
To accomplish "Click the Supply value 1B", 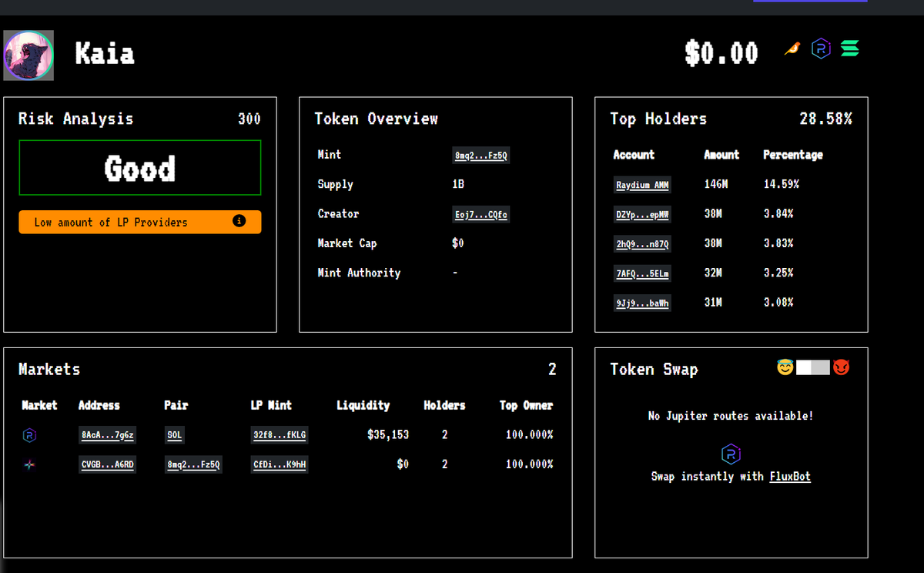I will point(458,185).
